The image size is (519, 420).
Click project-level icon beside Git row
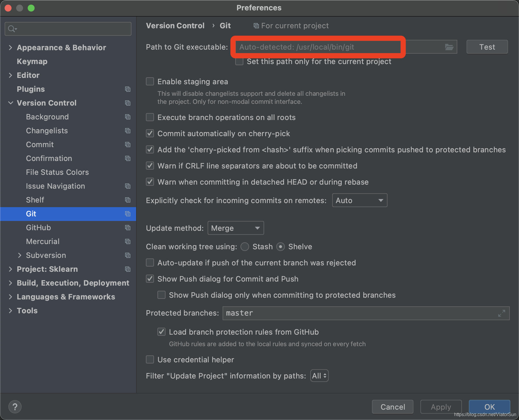click(128, 214)
